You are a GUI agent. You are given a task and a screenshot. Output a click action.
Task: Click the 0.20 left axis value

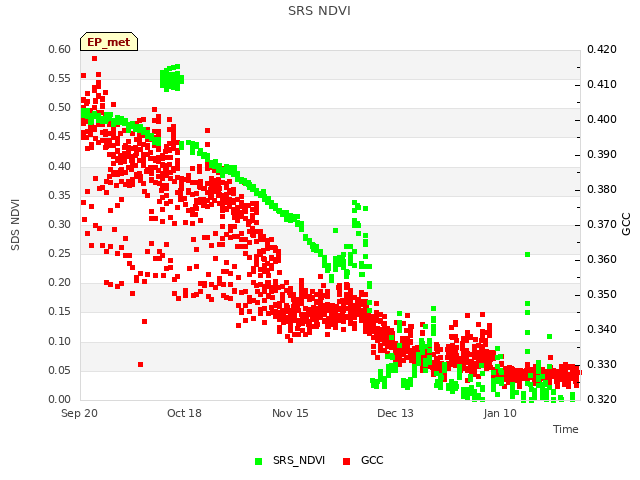click(60, 282)
